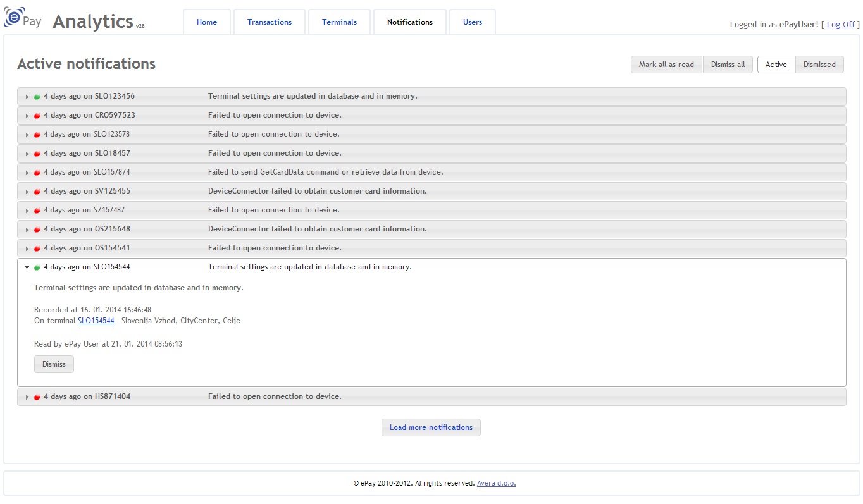863x504 pixels.
Task: Click red status dot on OS215648 row
Action: pyautogui.click(x=37, y=230)
